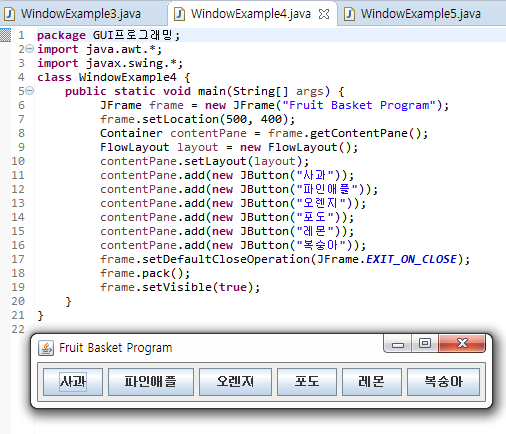Click "frame.pack();" on line 18
506x434 pixels.
pyautogui.click(x=145, y=273)
